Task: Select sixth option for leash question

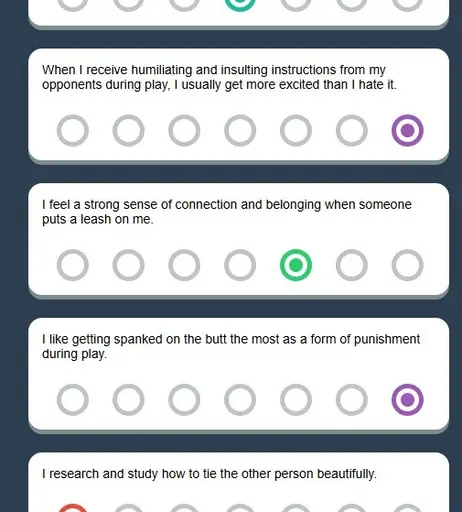Action: pos(352,265)
